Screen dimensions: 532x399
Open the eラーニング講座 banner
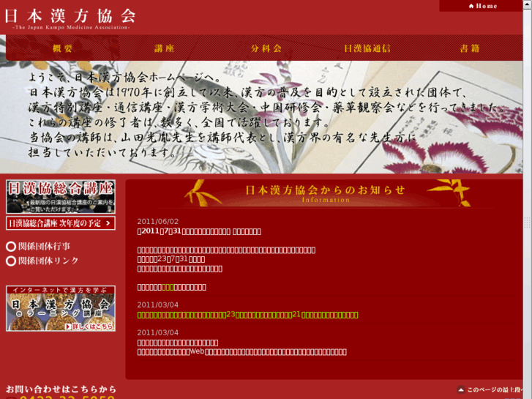pos(61,308)
